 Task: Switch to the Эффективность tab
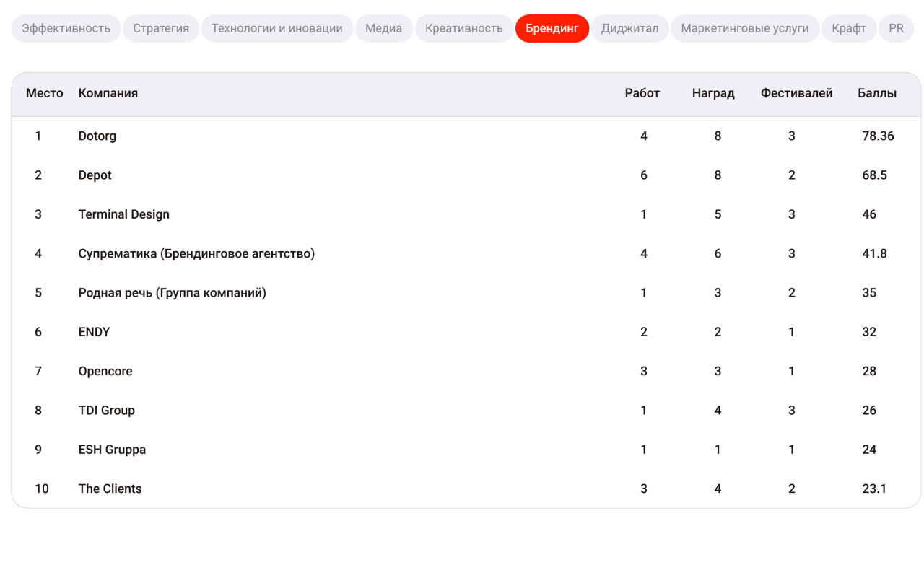tap(66, 28)
